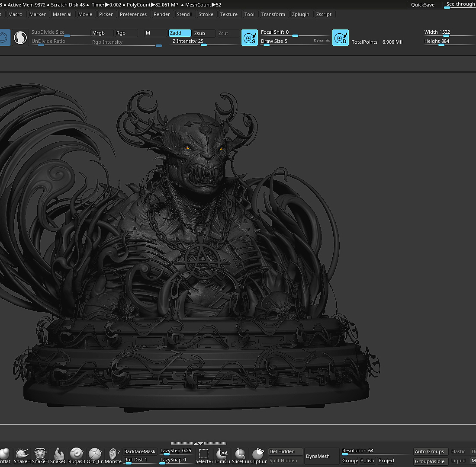Screen dimensions: 476x467
Task: Disable Zadd sculpt mode
Action: (180, 33)
